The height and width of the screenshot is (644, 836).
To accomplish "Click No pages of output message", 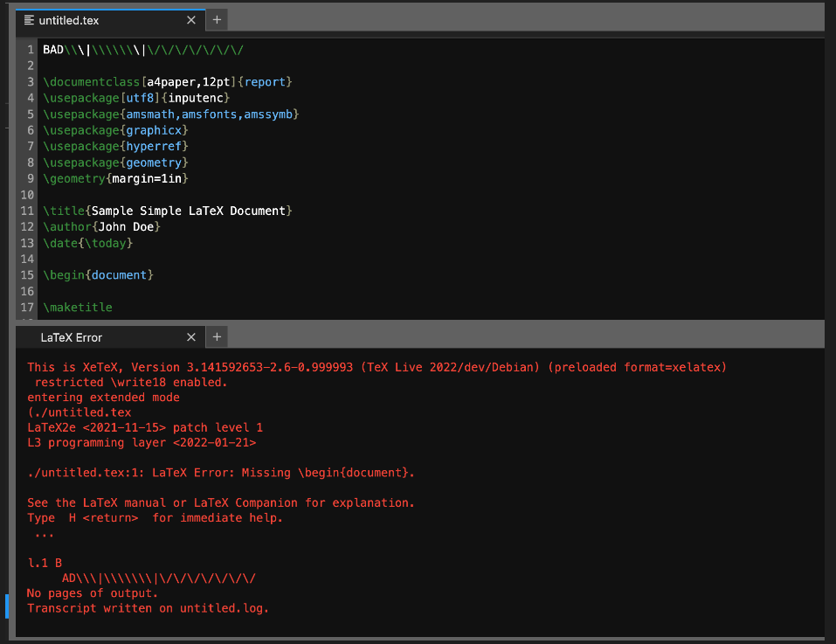I will click(93, 593).
